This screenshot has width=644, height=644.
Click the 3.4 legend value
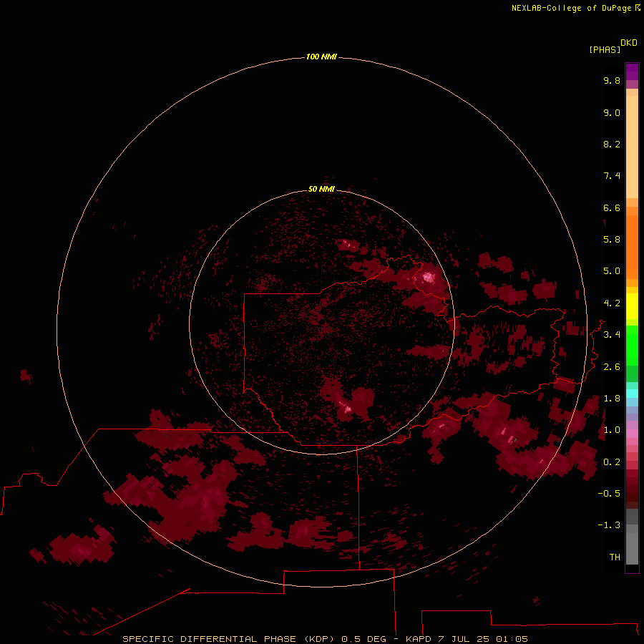pyautogui.click(x=612, y=335)
